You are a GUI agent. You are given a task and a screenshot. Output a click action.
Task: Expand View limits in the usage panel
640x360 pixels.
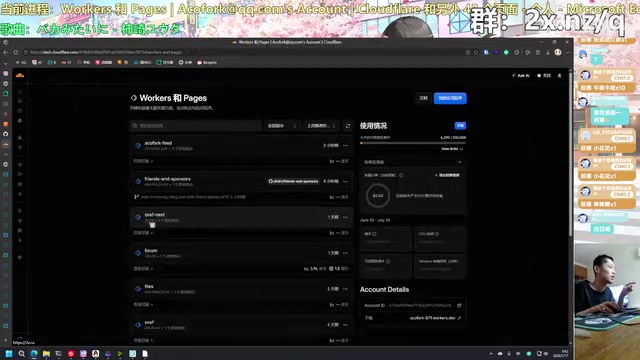point(452,149)
